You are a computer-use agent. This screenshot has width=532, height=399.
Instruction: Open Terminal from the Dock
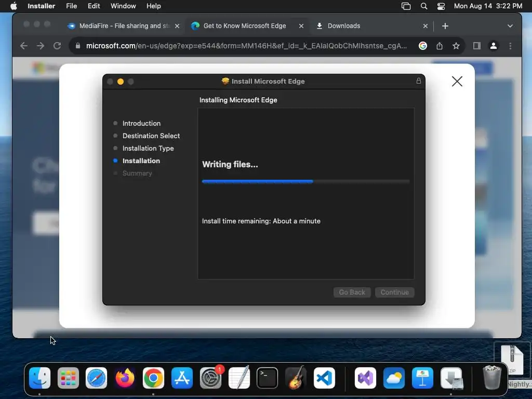click(267, 378)
